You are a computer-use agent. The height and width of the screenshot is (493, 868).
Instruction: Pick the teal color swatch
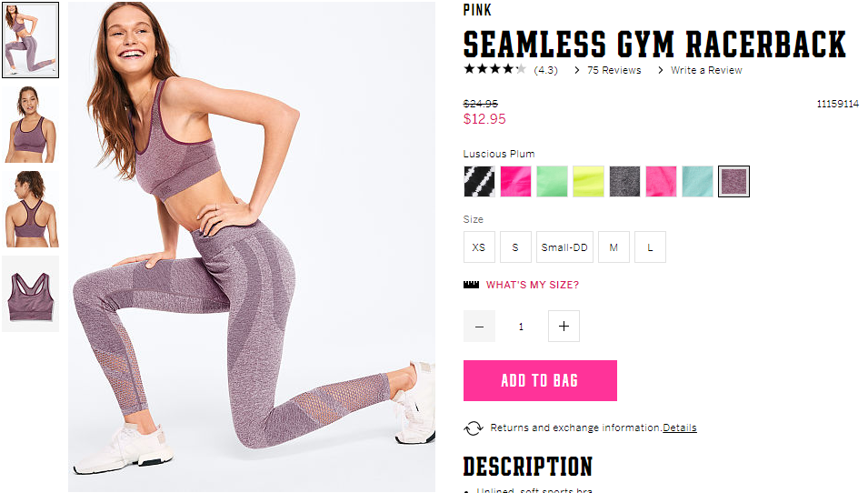(697, 181)
